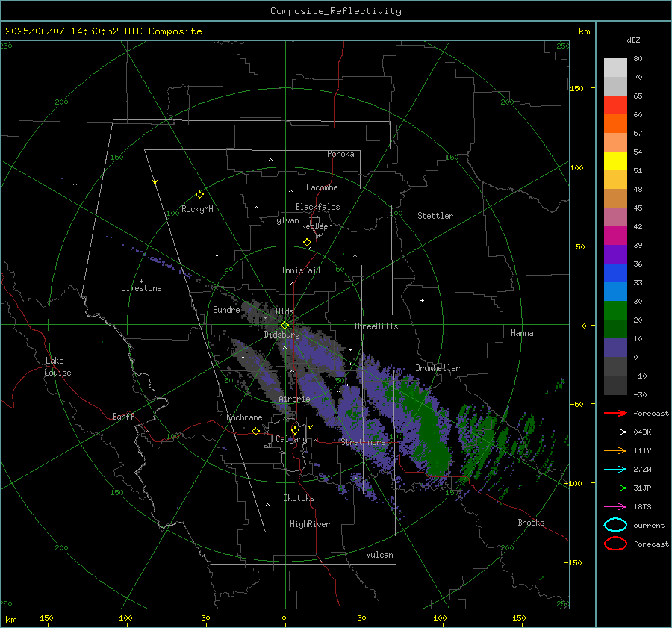
Task: Click the Vulcan label
Action: tap(380, 555)
